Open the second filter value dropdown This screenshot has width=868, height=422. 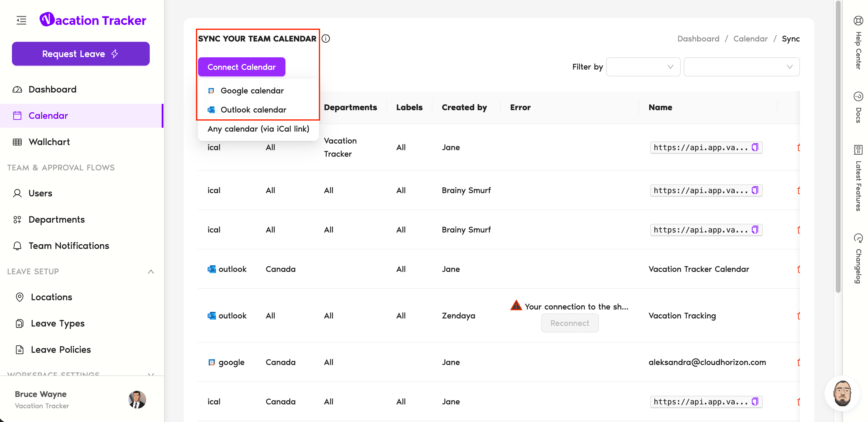[x=741, y=67]
